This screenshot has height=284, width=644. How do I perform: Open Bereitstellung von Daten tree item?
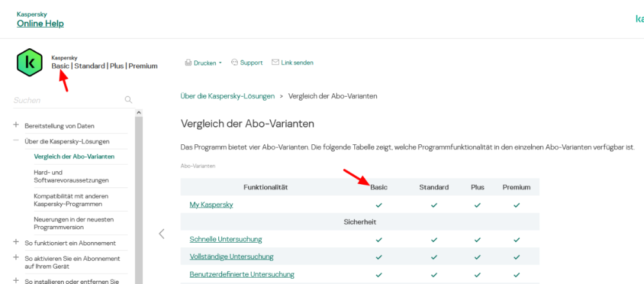59,126
